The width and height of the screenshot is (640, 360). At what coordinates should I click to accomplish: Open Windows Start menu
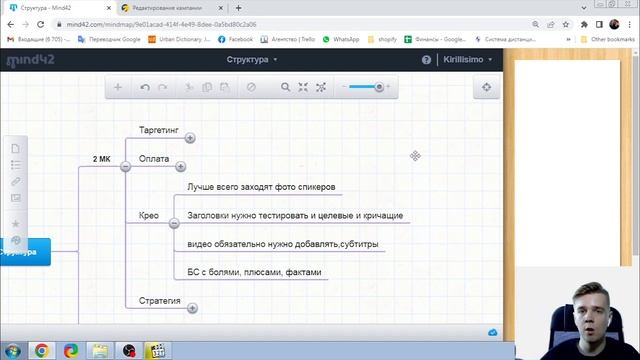tap(13, 351)
